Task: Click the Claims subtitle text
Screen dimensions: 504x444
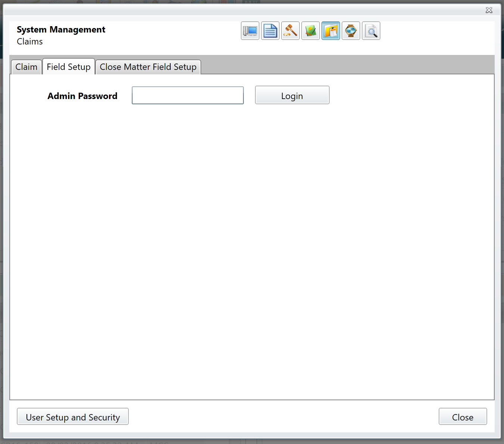Action: (30, 42)
